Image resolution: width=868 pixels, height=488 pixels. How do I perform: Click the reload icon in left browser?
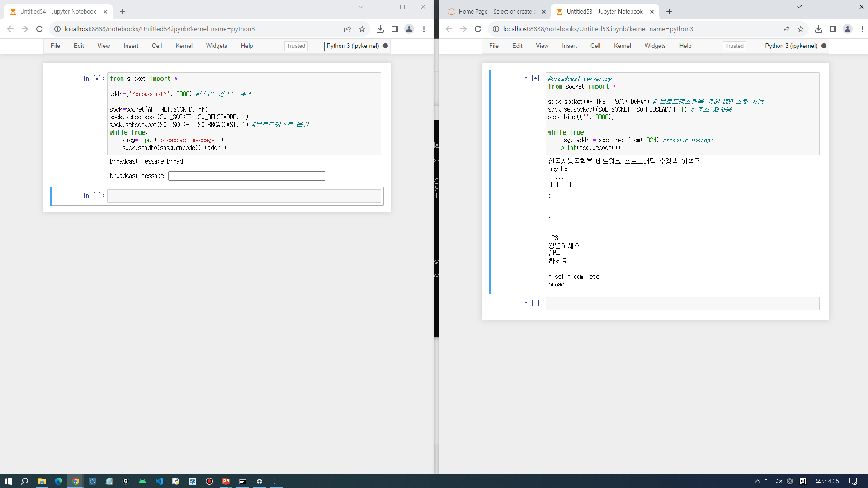39,29
